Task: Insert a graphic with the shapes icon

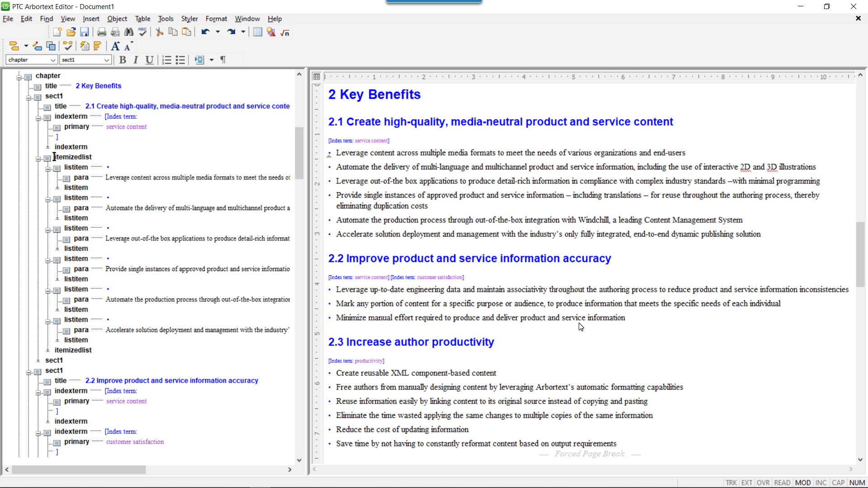Action: tap(271, 32)
